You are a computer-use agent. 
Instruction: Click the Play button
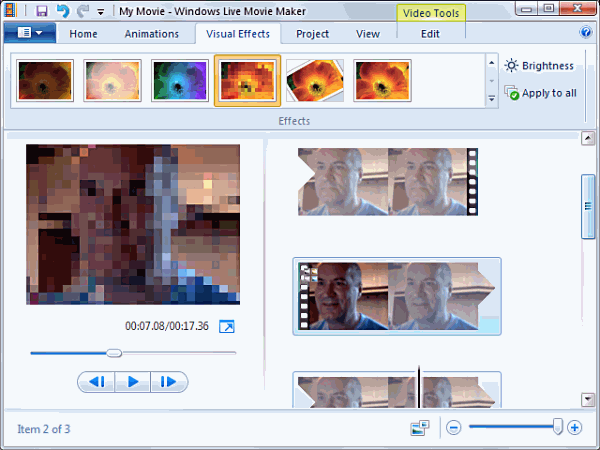[132, 382]
